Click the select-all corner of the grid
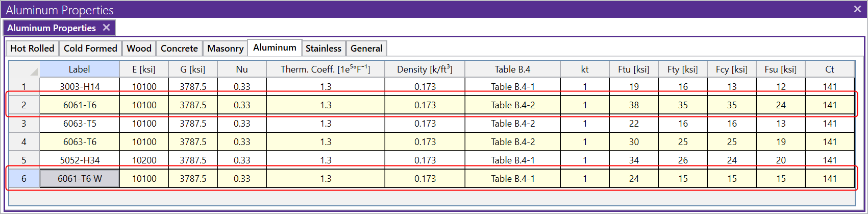 (24, 69)
